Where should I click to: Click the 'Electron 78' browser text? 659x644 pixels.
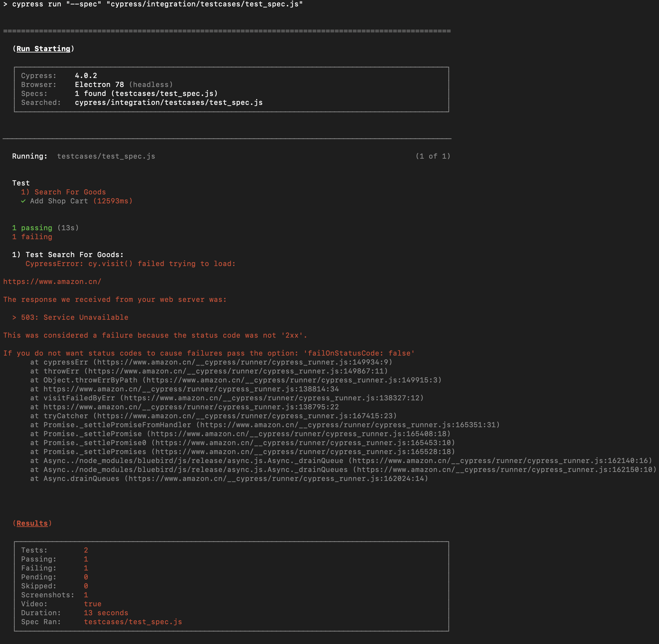click(99, 84)
